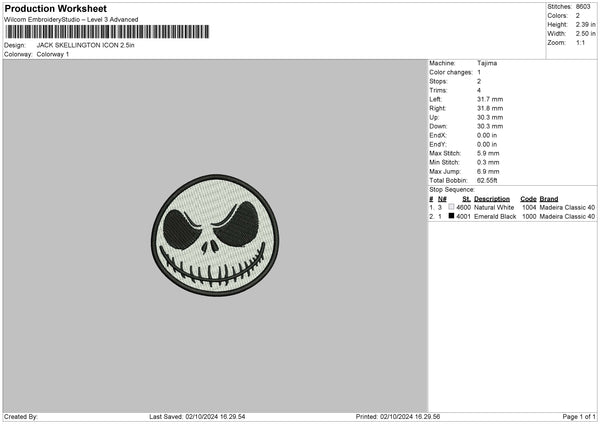Select Up value 30.3 mm
The width and height of the screenshot is (600, 424).
(490, 117)
